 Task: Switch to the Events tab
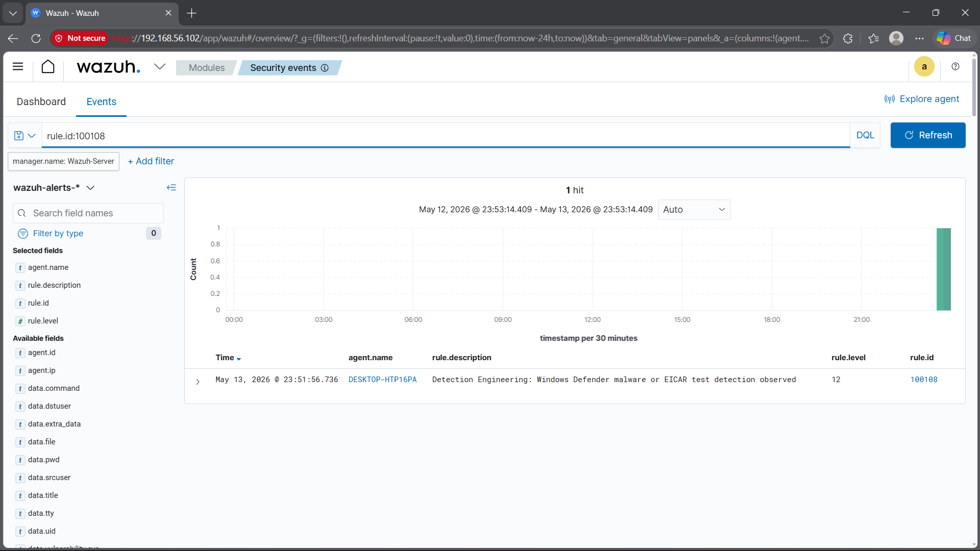point(102,102)
